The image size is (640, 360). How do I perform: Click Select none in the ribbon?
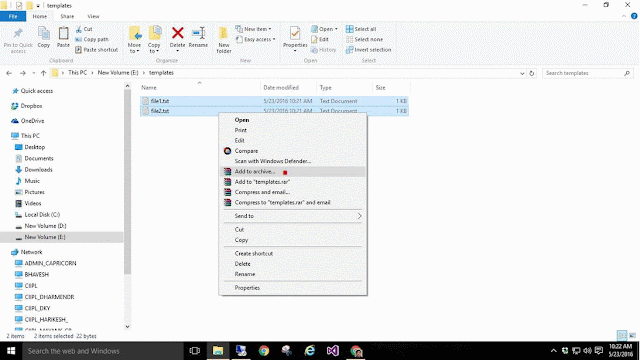(x=364, y=40)
